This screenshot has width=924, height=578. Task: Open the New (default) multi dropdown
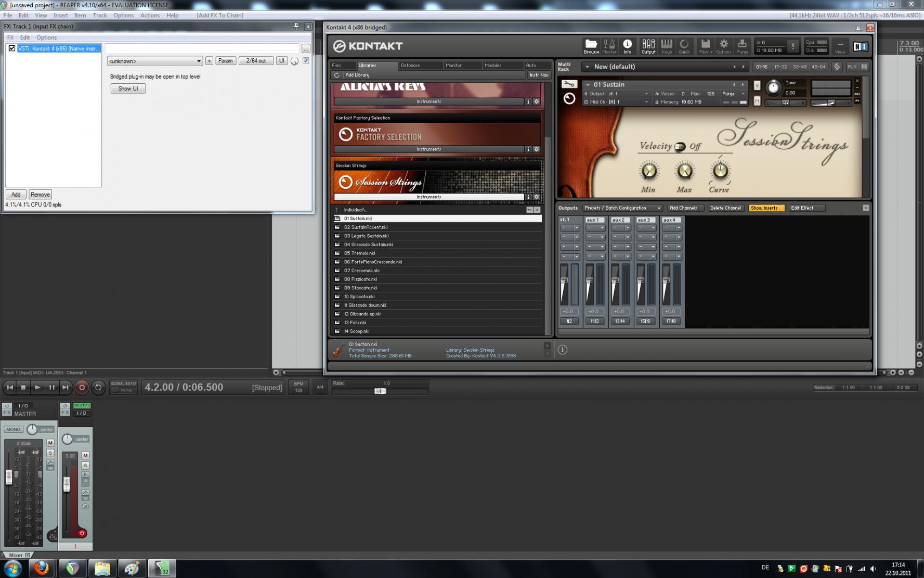coord(587,67)
